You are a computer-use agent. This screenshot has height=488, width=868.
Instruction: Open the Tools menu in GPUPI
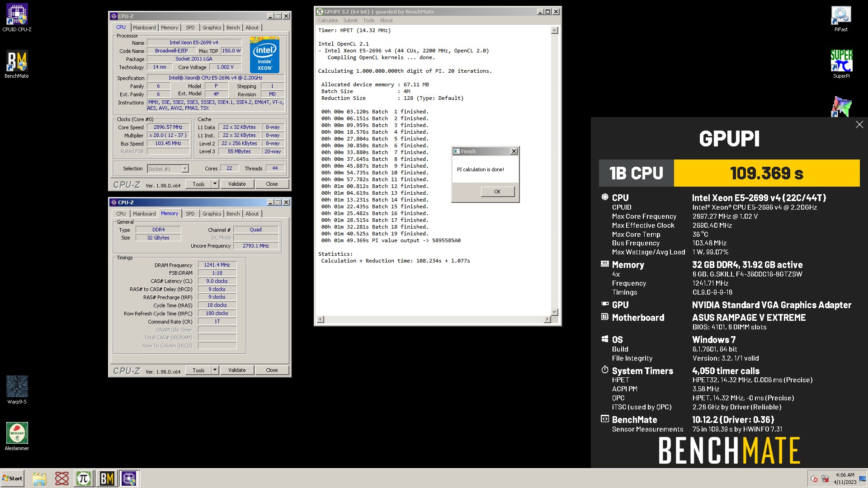pyautogui.click(x=369, y=20)
